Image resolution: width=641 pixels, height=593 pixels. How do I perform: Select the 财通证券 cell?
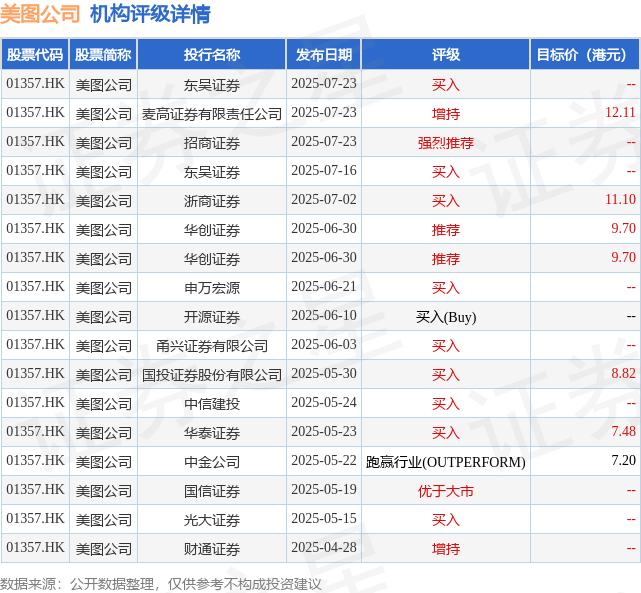point(212,548)
